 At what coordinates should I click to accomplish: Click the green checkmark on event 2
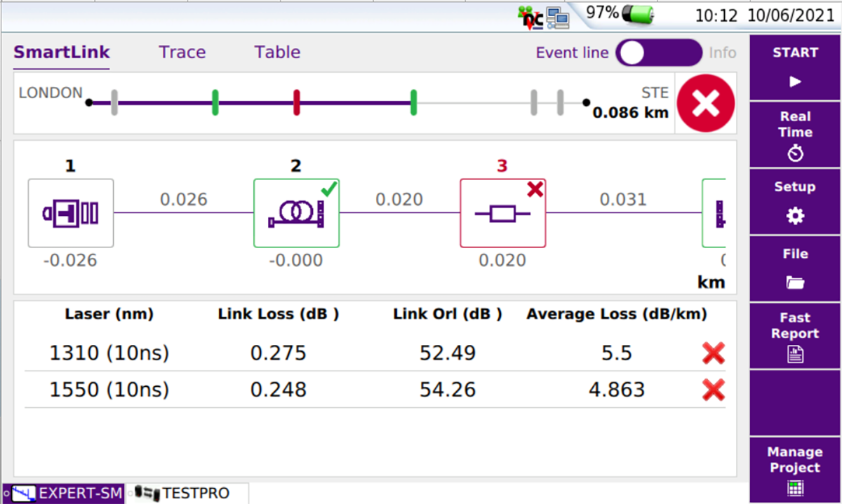(328, 189)
